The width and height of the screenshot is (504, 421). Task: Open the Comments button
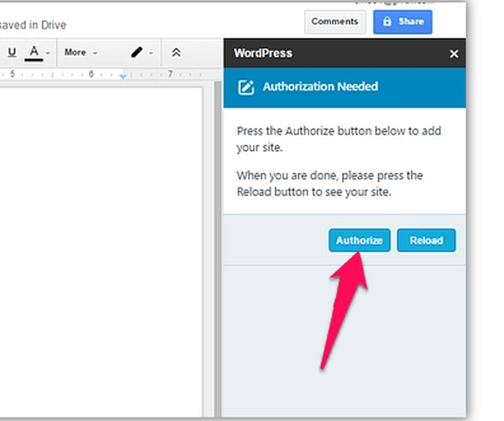coord(335,21)
